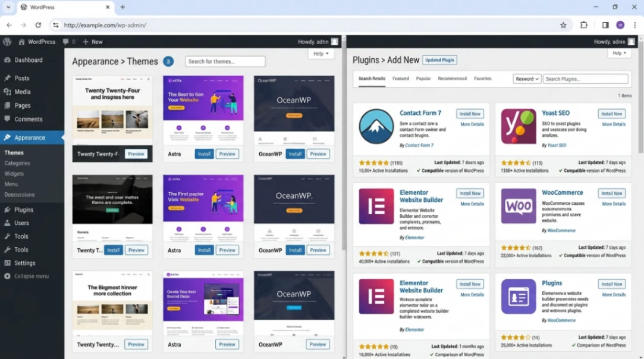Open the Popular plugins tab

423,78
